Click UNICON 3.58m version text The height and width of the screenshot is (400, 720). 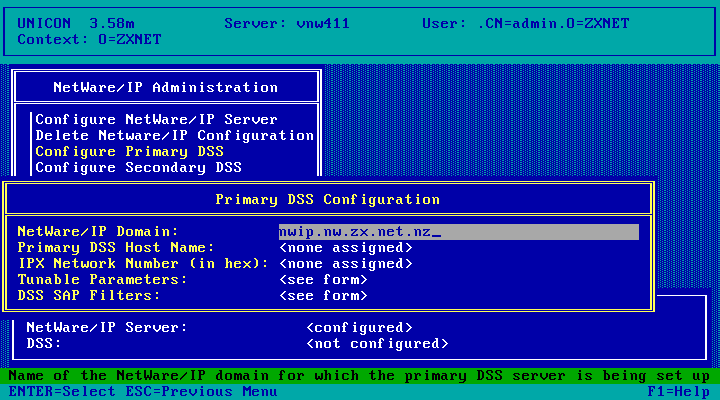(76, 23)
